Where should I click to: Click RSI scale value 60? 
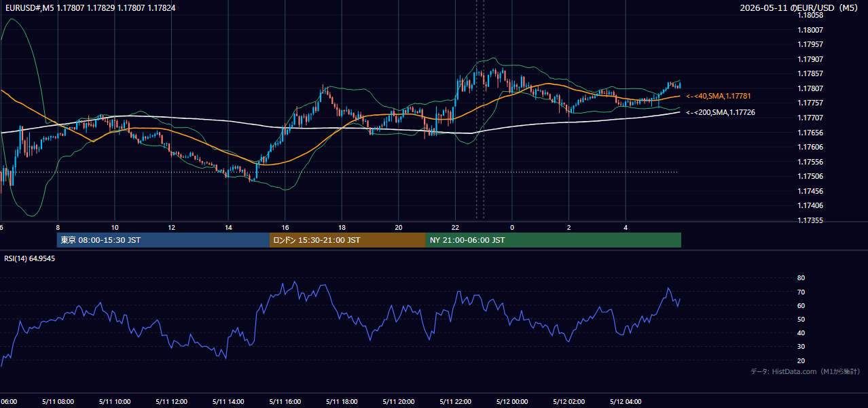pos(801,306)
